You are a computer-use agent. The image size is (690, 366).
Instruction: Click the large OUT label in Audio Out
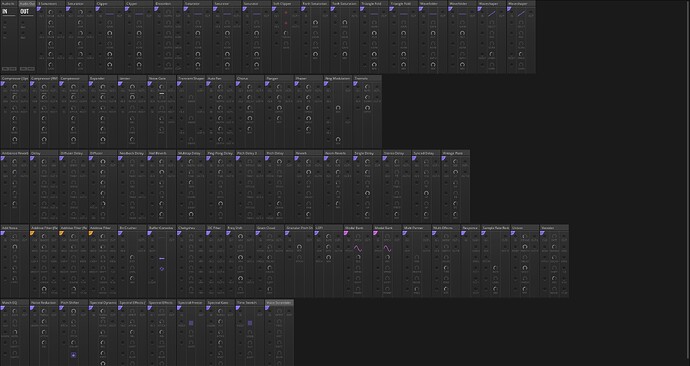24,11
